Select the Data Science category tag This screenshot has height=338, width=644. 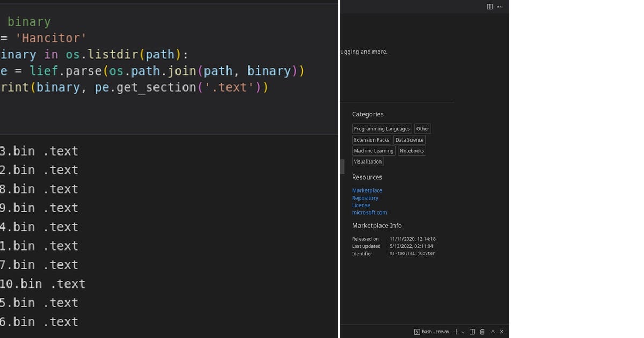tap(409, 139)
